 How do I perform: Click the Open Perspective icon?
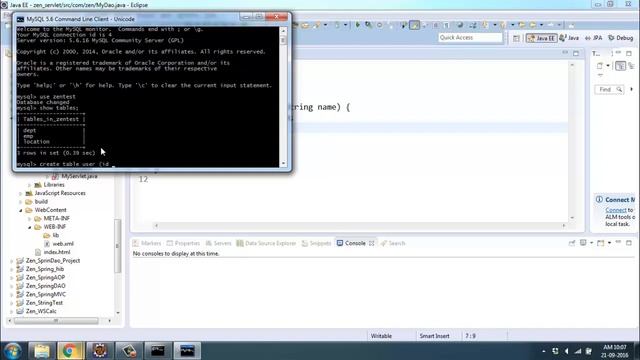(x=516, y=38)
